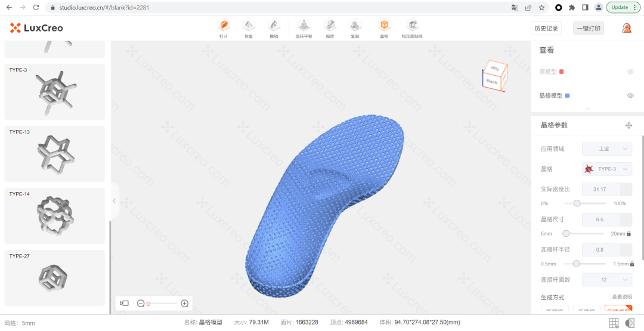Click the 晶格尺寸 slider handle
Viewport: 644px width, 331px height.
click(566, 233)
